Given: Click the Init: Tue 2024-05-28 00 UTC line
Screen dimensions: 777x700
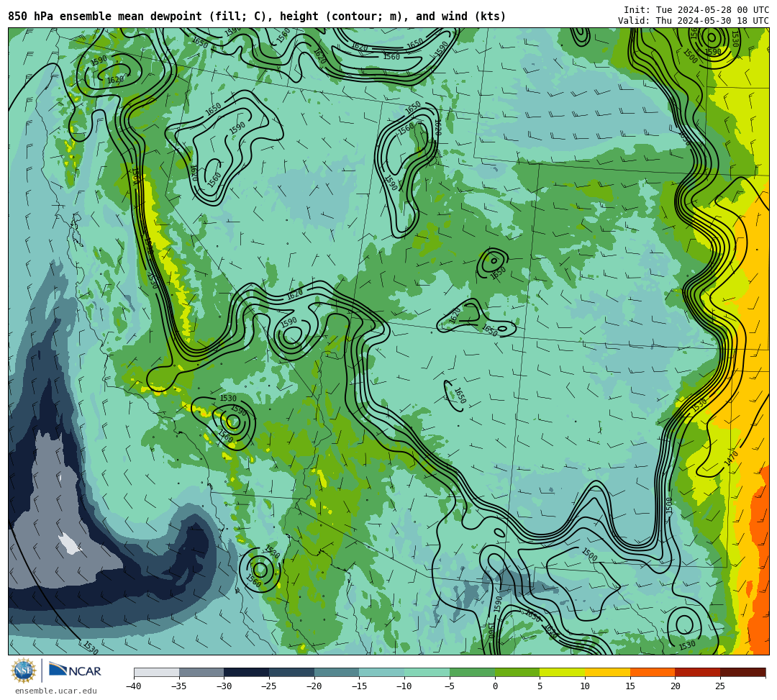Looking at the screenshot, I should tap(696, 10).
